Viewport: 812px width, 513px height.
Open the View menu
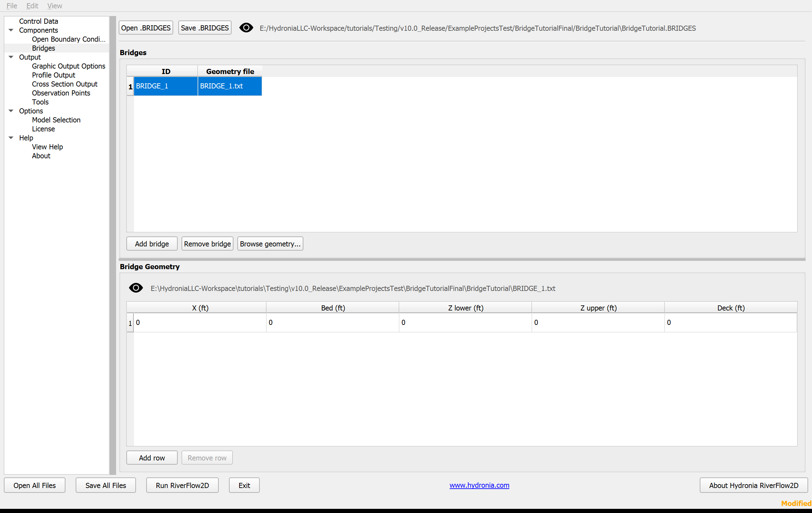click(x=55, y=6)
